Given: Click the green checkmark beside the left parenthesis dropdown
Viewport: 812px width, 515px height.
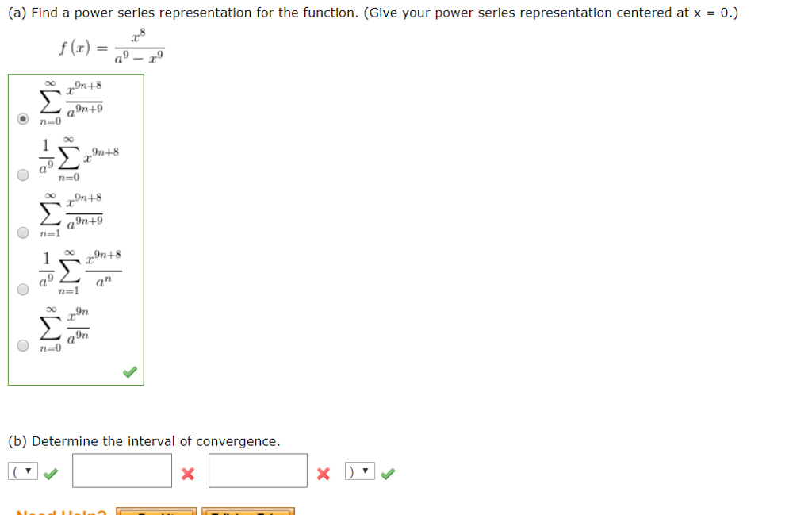Looking at the screenshot, I should [x=50, y=473].
